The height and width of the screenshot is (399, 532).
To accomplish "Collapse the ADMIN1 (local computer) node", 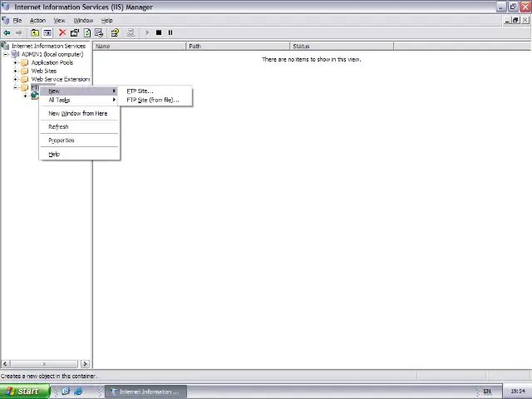I will tap(6, 54).
